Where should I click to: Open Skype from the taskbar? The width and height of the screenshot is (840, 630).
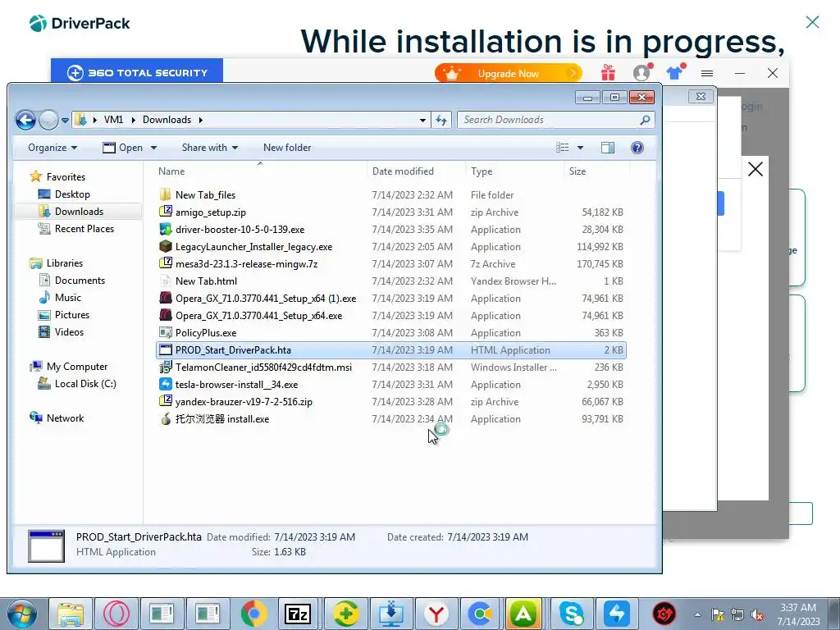(571, 614)
